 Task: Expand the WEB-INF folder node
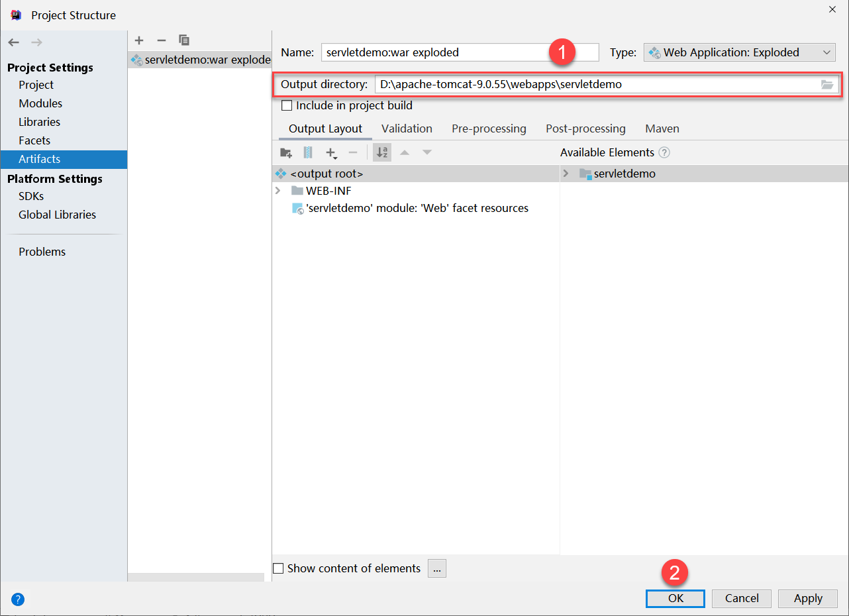pos(277,191)
